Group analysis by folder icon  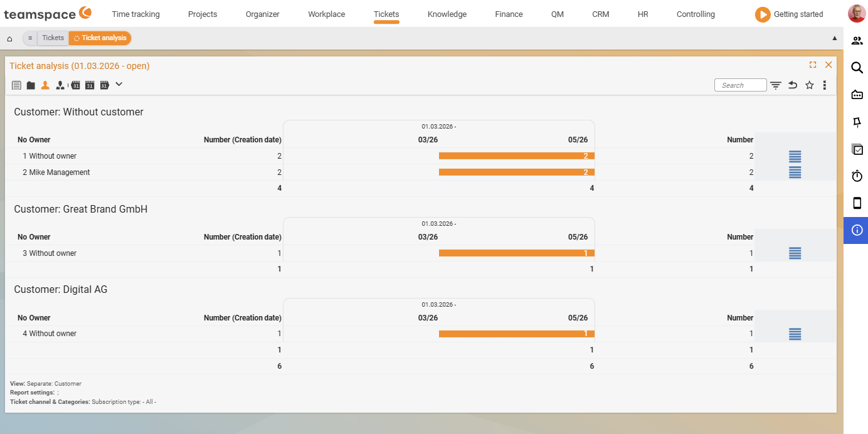(31, 85)
